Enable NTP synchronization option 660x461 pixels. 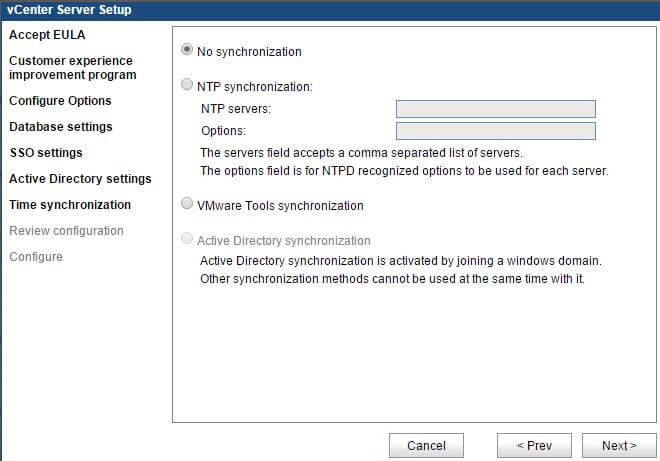click(187, 85)
